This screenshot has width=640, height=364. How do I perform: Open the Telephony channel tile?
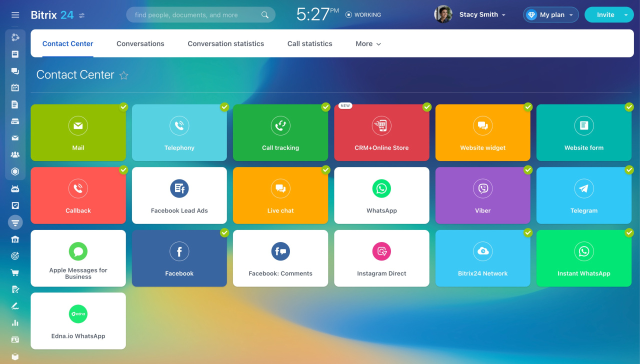179,132
